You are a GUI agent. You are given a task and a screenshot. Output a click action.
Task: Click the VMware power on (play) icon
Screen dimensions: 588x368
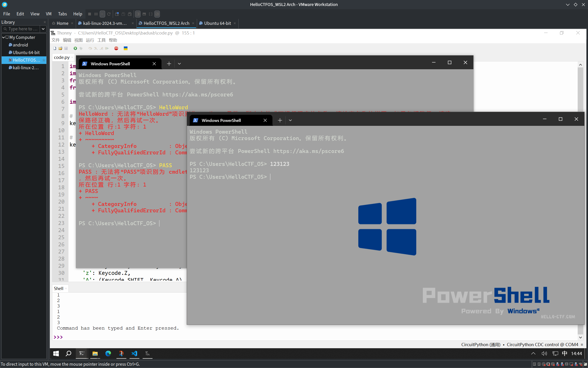point(102,14)
